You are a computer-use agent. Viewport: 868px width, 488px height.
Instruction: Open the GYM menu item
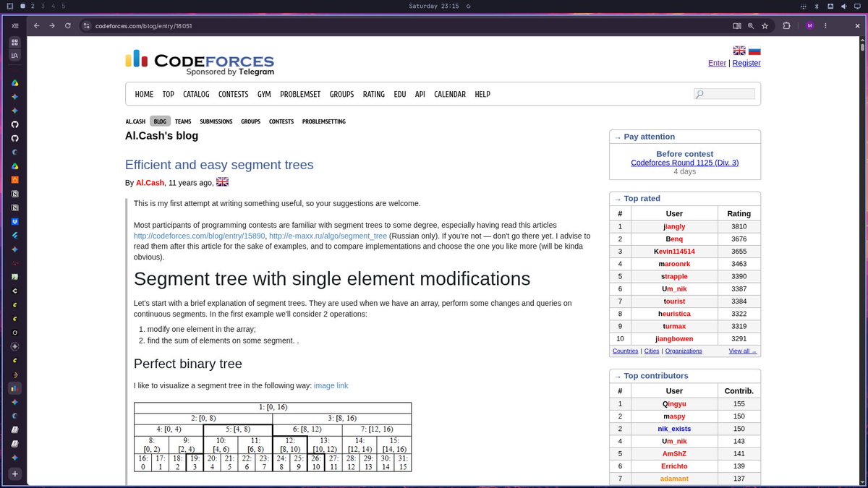(x=264, y=94)
